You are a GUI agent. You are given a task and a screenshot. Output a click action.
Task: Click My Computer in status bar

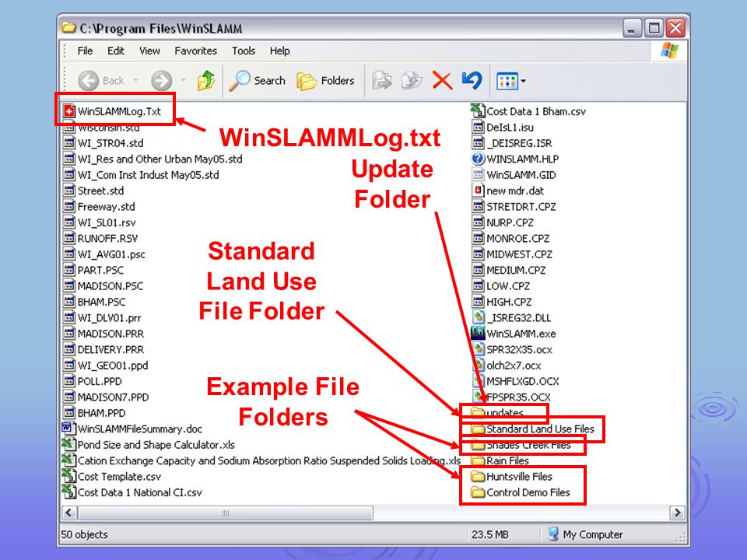585,534
